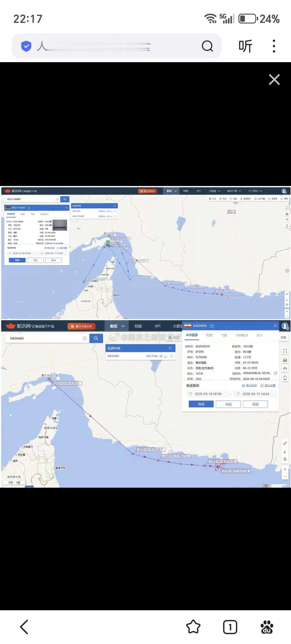This screenshot has height=644, width=291.
Task: Expand 船位 on the RICH STARRY map
Action: [172, 191]
